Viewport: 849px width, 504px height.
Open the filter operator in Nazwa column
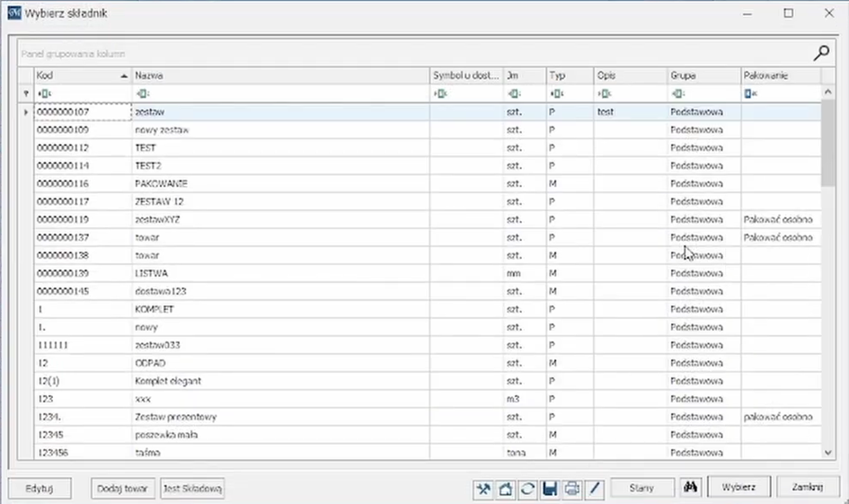pos(142,93)
